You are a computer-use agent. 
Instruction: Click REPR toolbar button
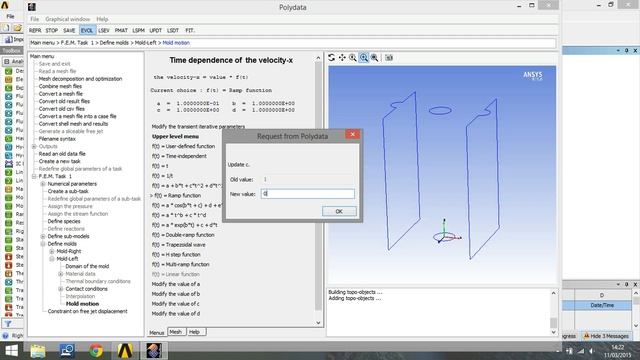pyautogui.click(x=35, y=31)
